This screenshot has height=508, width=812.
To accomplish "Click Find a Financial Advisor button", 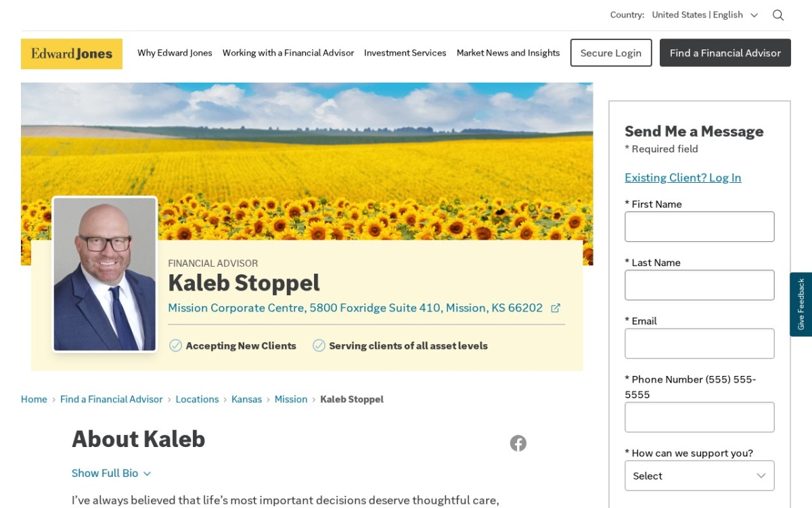I will [x=725, y=53].
